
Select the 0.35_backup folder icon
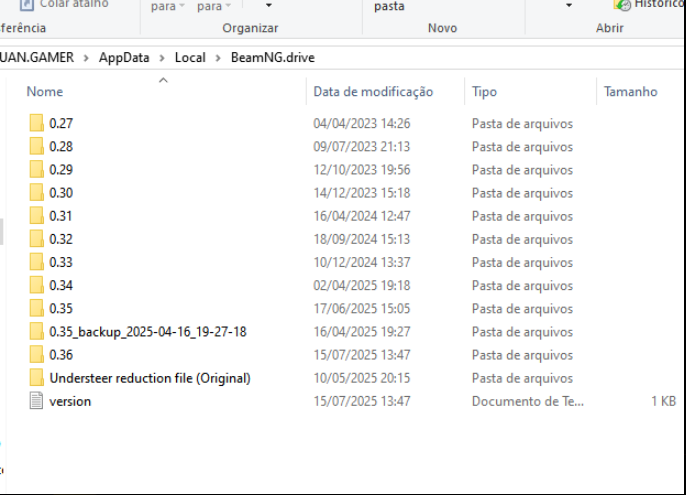[37, 332]
